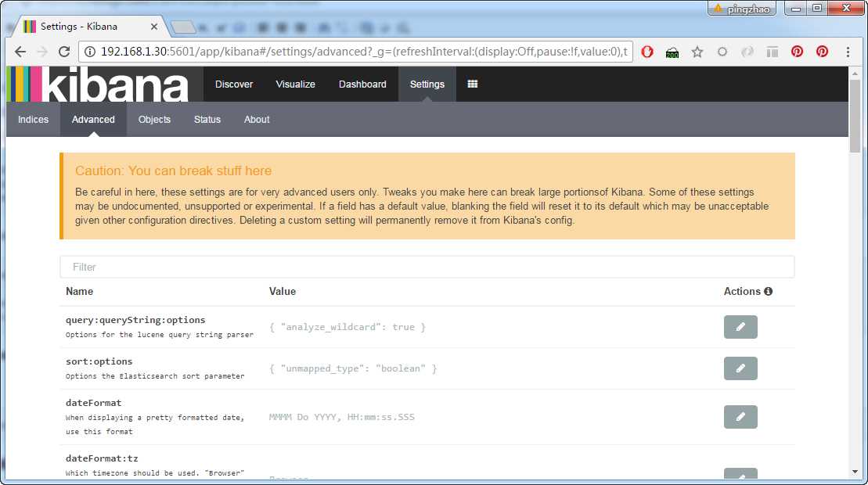This screenshot has width=868, height=485.
Task: Switch to the Indices tab
Action: pos(33,120)
